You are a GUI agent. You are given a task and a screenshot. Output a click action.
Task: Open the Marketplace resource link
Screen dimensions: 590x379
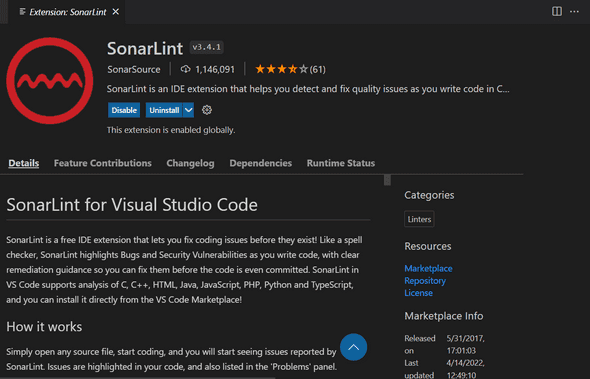click(428, 268)
